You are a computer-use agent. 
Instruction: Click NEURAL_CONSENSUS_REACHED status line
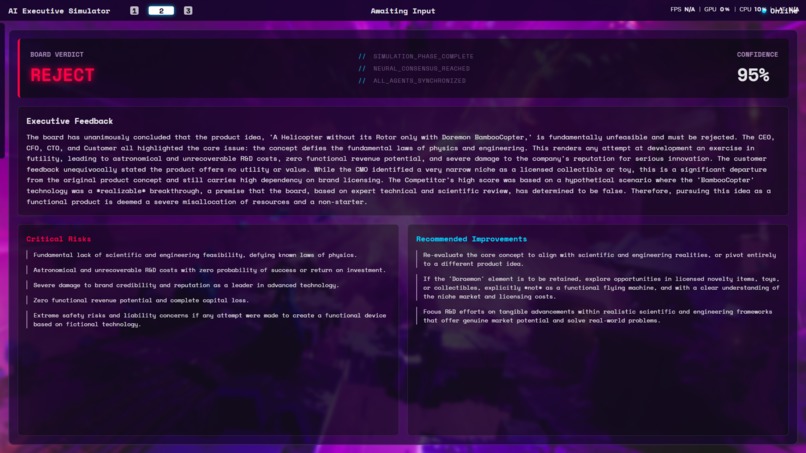click(414, 68)
